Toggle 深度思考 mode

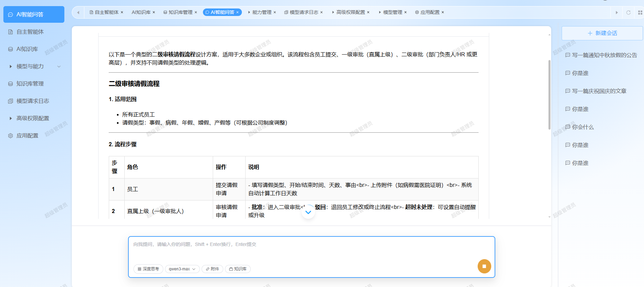point(148,269)
